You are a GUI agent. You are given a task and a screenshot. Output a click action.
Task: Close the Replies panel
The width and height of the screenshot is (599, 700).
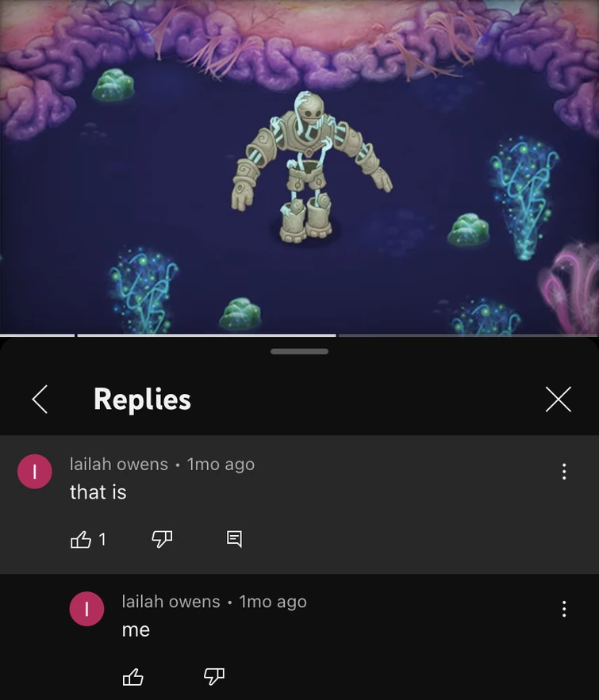tap(559, 399)
